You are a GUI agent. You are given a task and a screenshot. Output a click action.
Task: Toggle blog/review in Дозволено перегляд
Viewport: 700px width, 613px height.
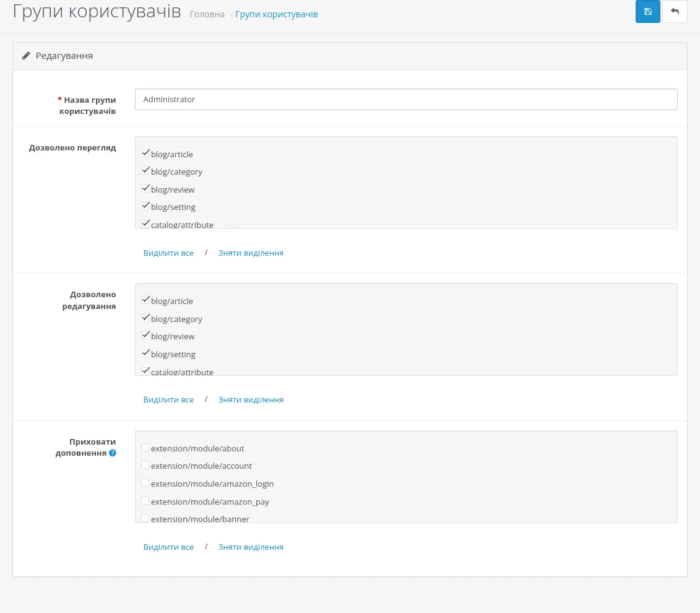pos(145,188)
